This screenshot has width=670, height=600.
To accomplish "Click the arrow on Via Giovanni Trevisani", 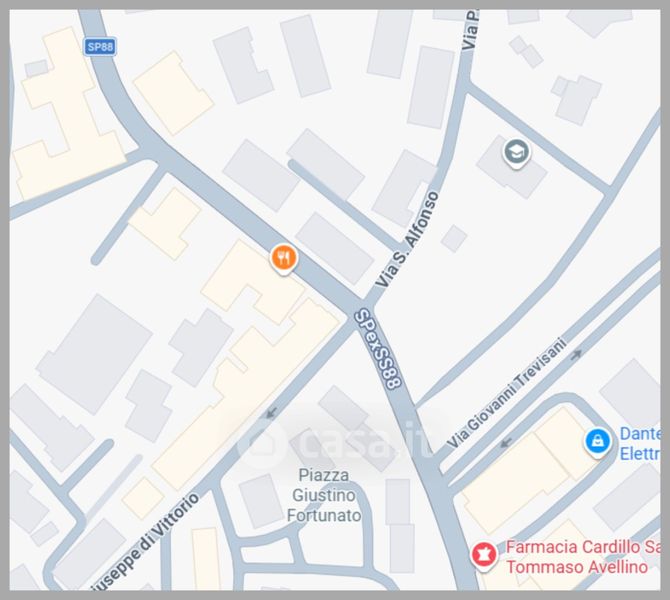I will (x=577, y=354).
